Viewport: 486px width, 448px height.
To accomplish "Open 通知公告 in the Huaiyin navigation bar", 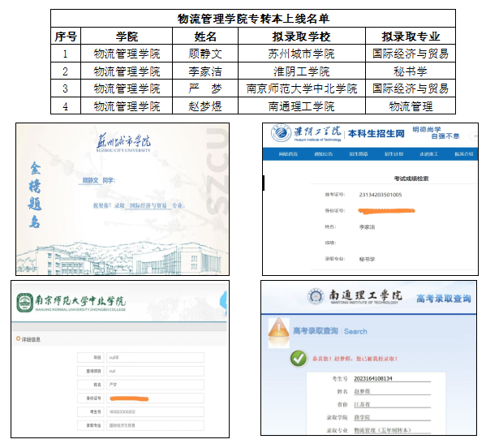I will [x=323, y=154].
